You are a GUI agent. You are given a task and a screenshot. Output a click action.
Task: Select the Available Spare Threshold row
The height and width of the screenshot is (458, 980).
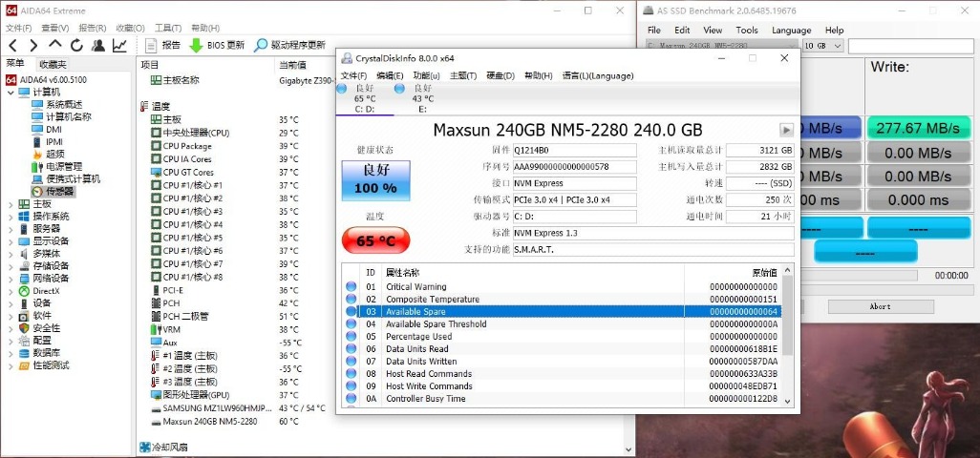562,324
